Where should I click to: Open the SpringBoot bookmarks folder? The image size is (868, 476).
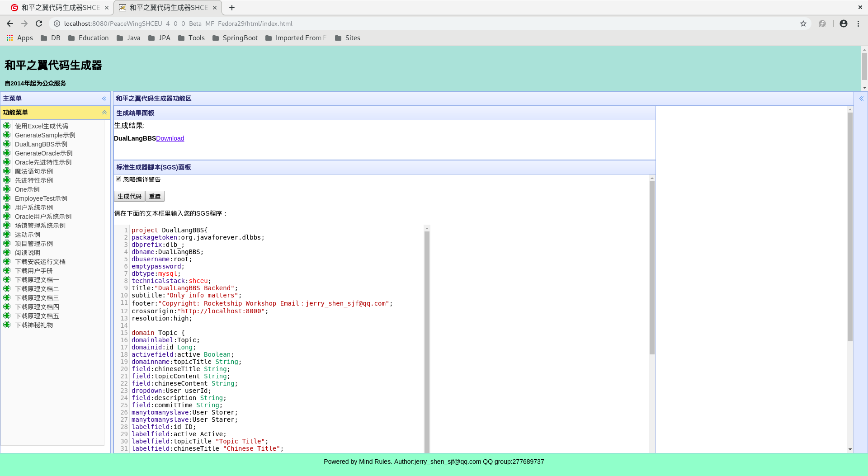[235, 38]
